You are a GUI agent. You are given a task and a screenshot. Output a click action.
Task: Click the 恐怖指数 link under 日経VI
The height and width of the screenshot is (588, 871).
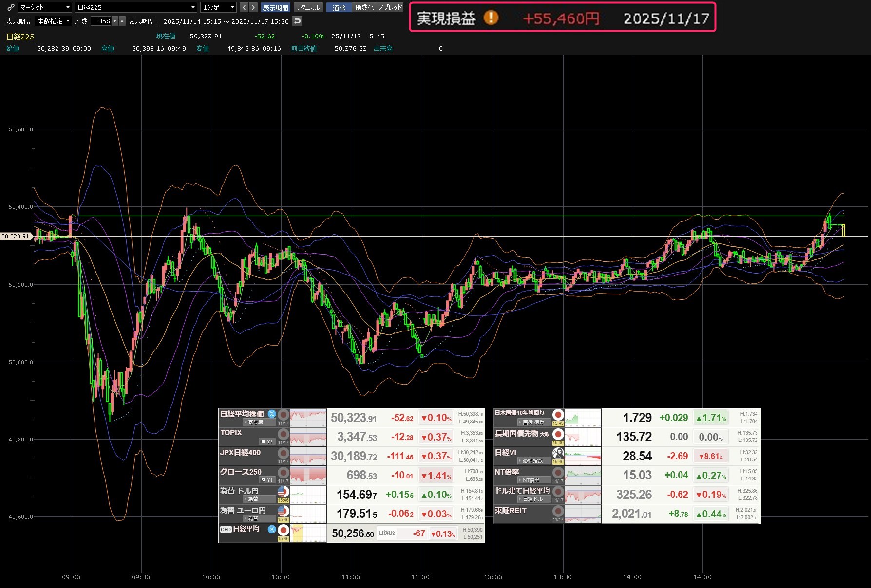click(x=532, y=460)
